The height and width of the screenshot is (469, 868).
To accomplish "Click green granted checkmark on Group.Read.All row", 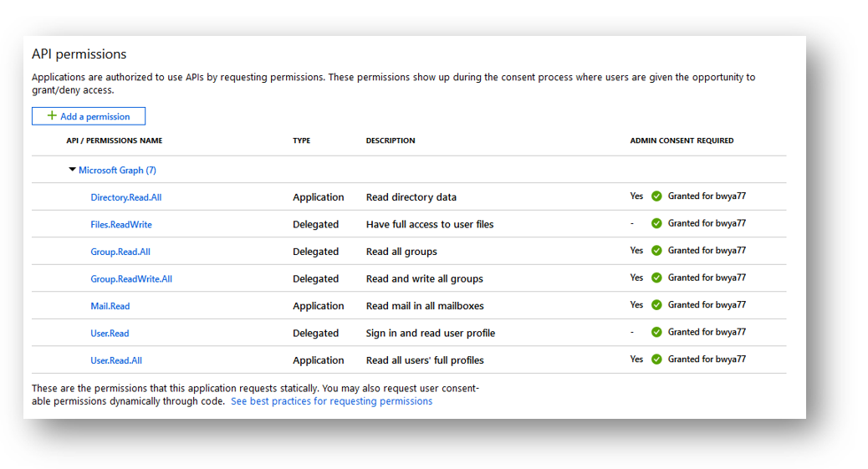I will (656, 250).
